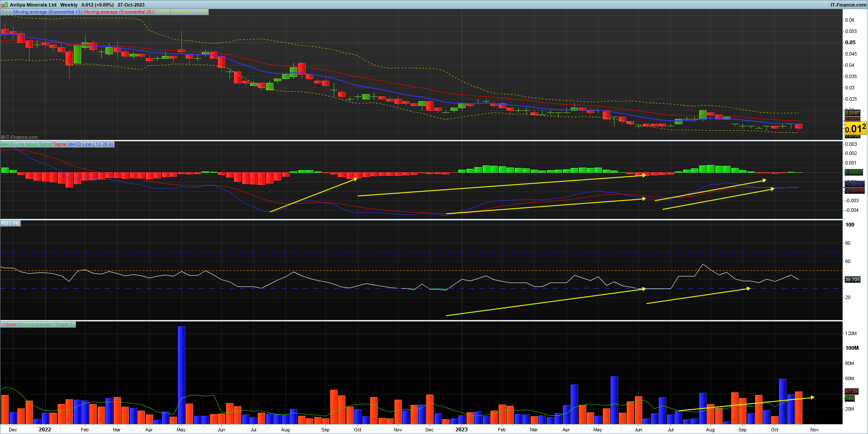
Task: Click the tall blue May 2022 volume bar
Action: pos(181,375)
